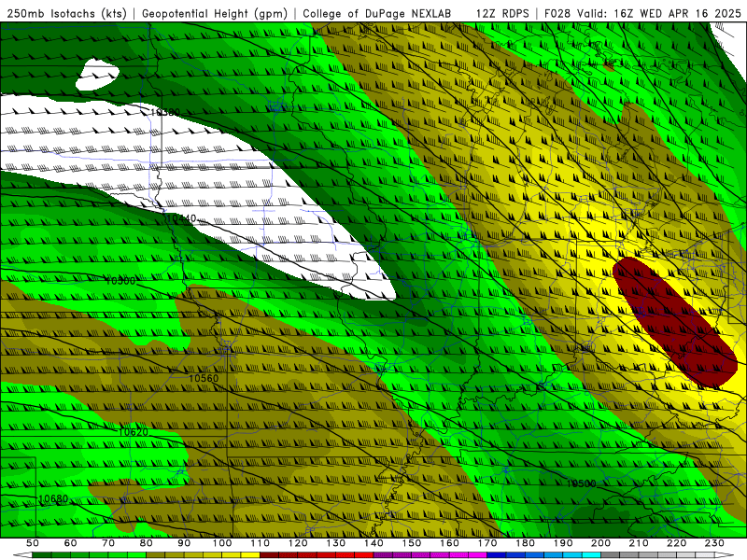Image resolution: width=747 pixels, height=560 pixels.
Task: Pick the dark gray swatch starting at 200 kts
Action: pyautogui.click(x=611, y=555)
